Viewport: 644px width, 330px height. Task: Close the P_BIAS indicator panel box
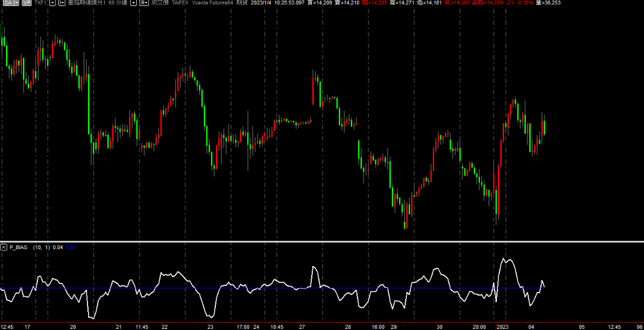pos(4,247)
